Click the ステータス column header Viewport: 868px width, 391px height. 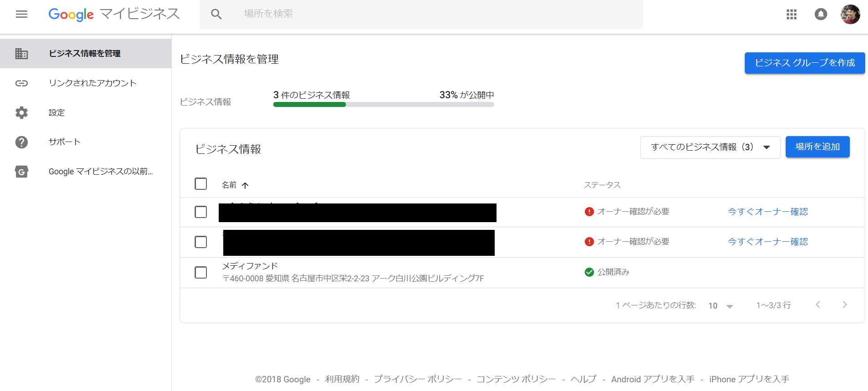(602, 185)
